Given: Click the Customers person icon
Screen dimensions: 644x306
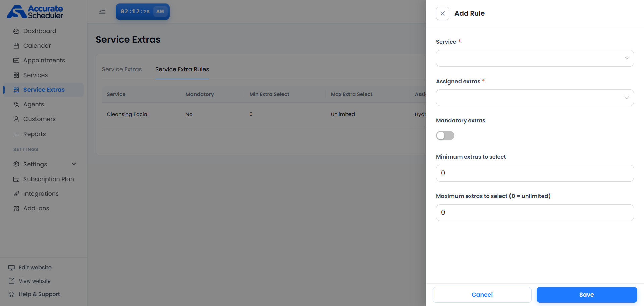Looking at the screenshot, I should 16,119.
